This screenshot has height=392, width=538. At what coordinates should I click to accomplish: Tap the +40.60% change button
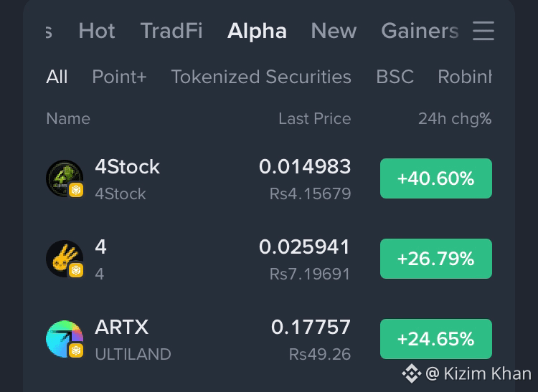(x=436, y=178)
